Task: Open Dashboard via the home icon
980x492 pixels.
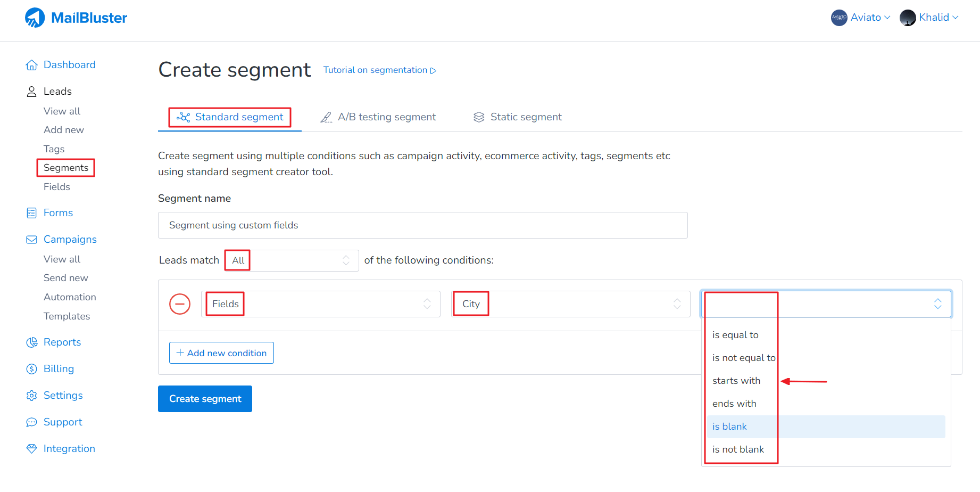Action: (32, 65)
